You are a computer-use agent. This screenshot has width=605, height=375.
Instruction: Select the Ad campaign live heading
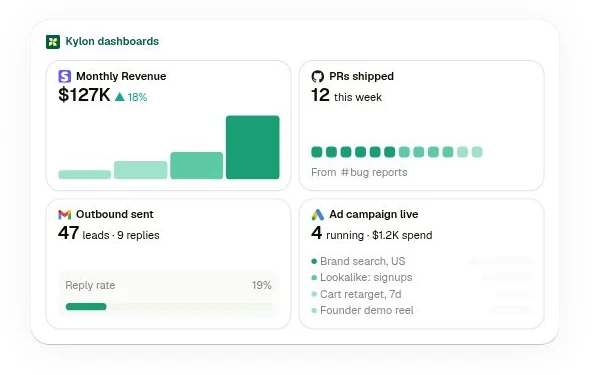click(373, 214)
